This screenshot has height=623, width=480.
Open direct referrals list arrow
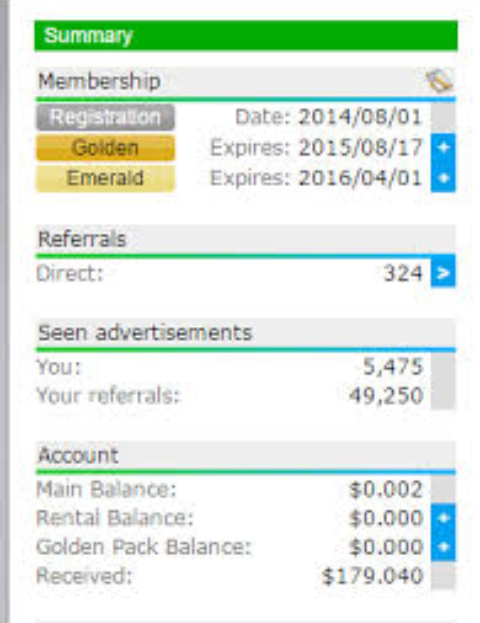pyautogui.click(x=443, y=273)
